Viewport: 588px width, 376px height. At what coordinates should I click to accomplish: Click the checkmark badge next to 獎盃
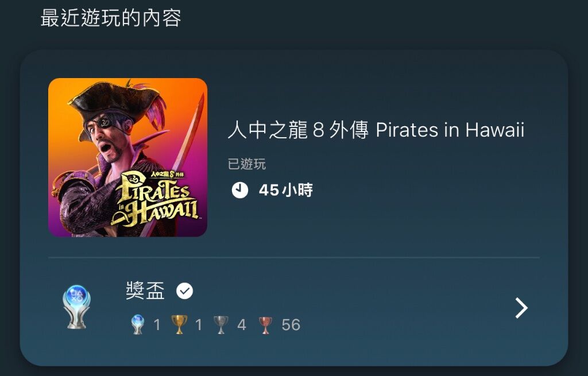(184, 291)
